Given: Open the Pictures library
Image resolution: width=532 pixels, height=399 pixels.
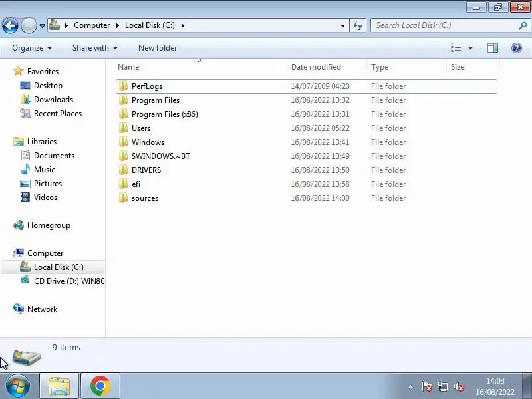Looking at the screenshot, I should click(x=48, y=184).
